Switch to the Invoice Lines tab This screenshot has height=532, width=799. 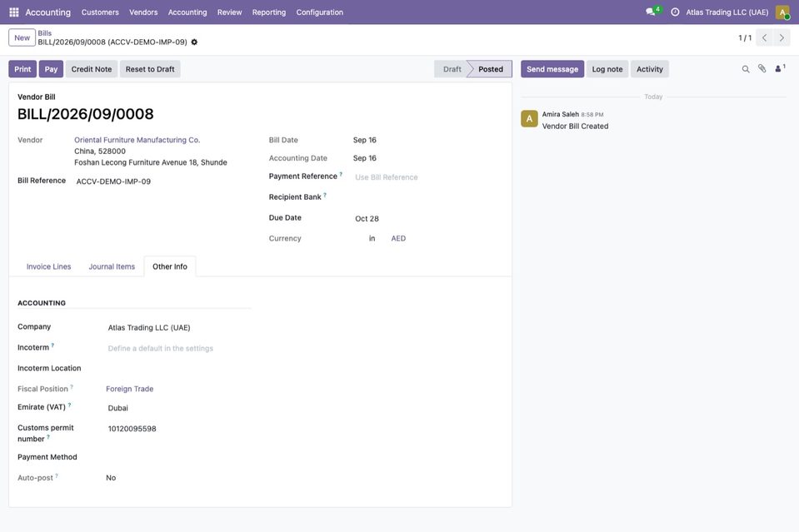tap(49, 266)
